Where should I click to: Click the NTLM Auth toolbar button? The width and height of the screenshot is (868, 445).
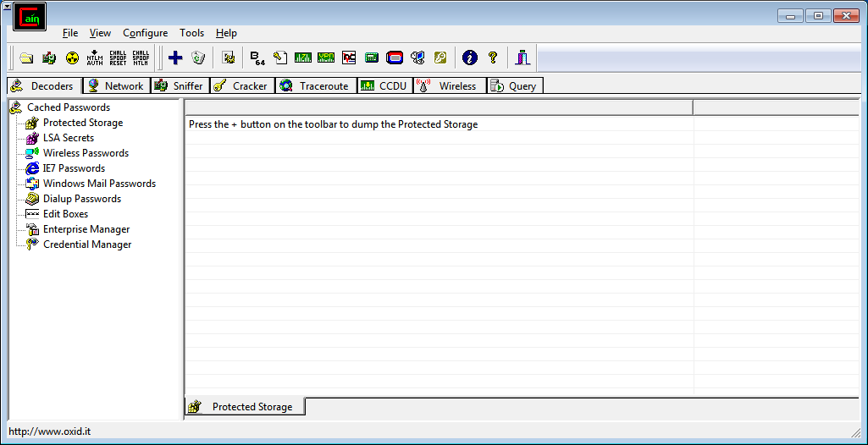click(x=95, y=58)
